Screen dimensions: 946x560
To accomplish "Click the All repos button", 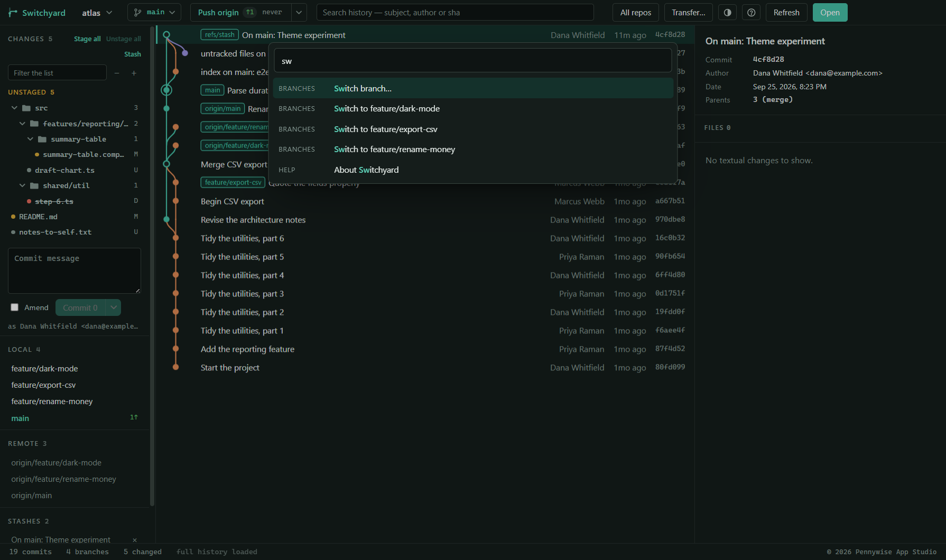I will [636, 13].
